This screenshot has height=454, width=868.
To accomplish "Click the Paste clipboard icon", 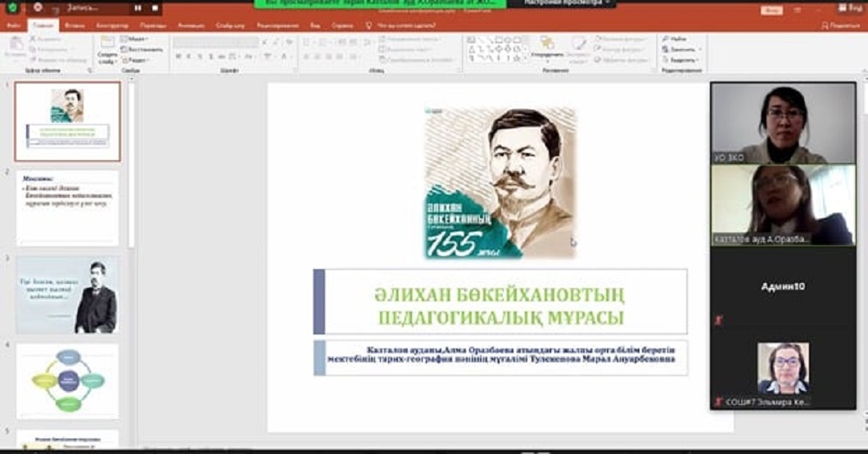I will pyautogui.click(x=16, y=47).
